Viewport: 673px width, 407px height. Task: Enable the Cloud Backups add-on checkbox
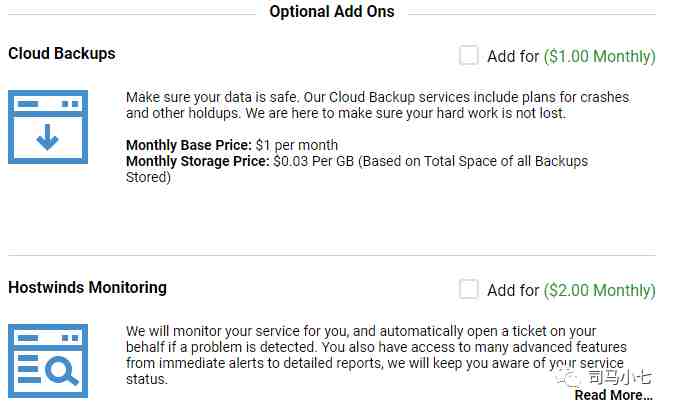coord(469,55)
